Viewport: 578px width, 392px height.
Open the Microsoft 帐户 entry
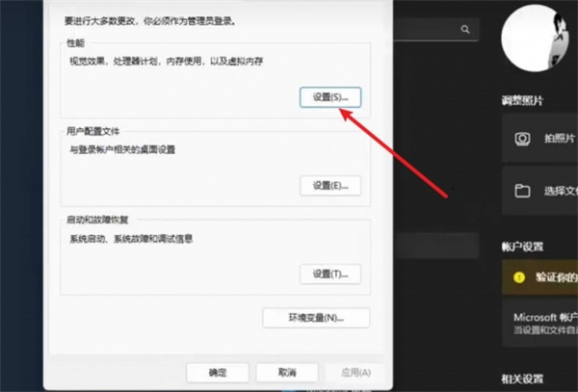(539, 323)
